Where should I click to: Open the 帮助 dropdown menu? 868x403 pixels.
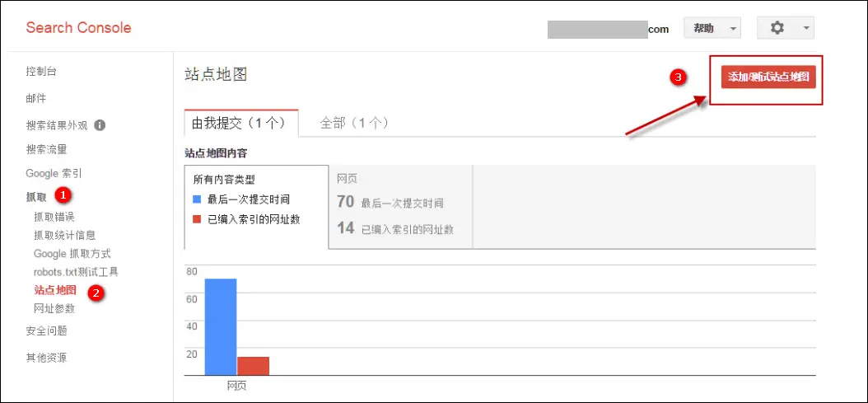[712, 28]
